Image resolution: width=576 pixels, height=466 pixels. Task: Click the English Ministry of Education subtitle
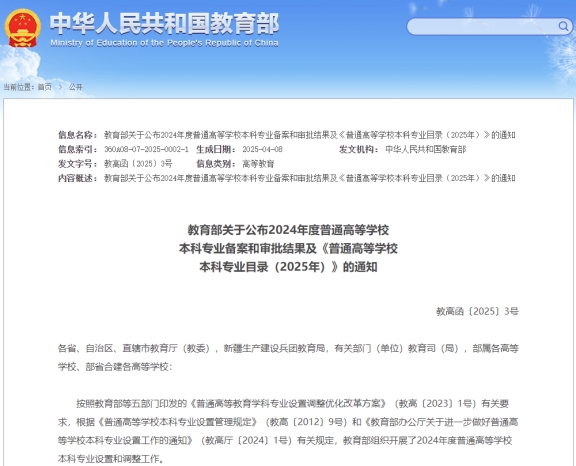tap(164, 43)
